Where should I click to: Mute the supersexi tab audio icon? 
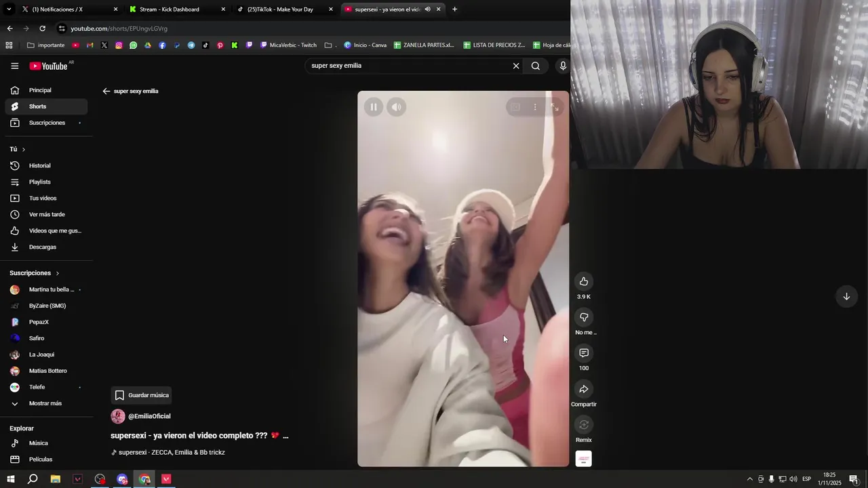427,9
